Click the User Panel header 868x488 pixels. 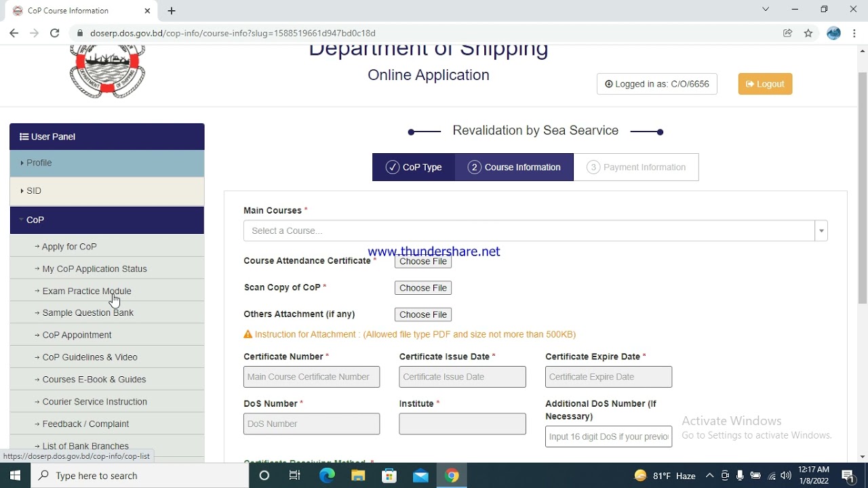tap(107, 136)
